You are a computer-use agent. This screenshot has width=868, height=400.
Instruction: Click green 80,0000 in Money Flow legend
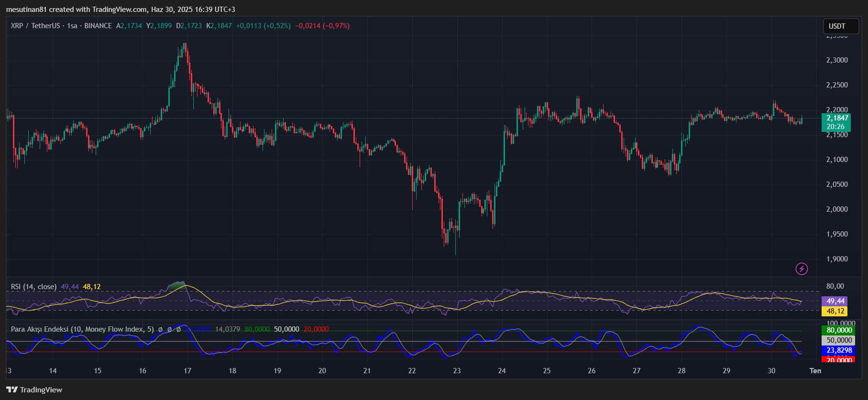257,329
